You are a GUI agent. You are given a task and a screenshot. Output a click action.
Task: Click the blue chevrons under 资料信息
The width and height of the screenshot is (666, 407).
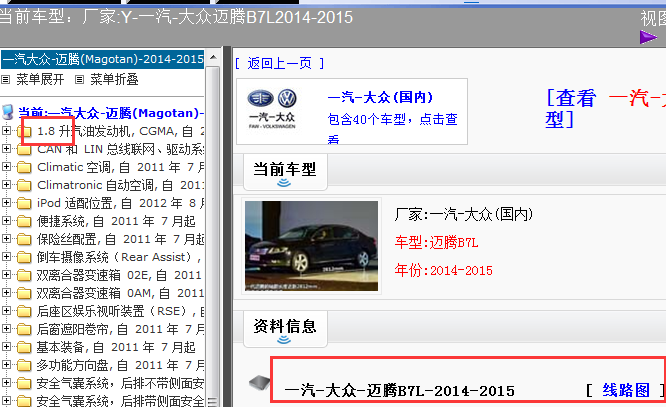tap(284, 339)
